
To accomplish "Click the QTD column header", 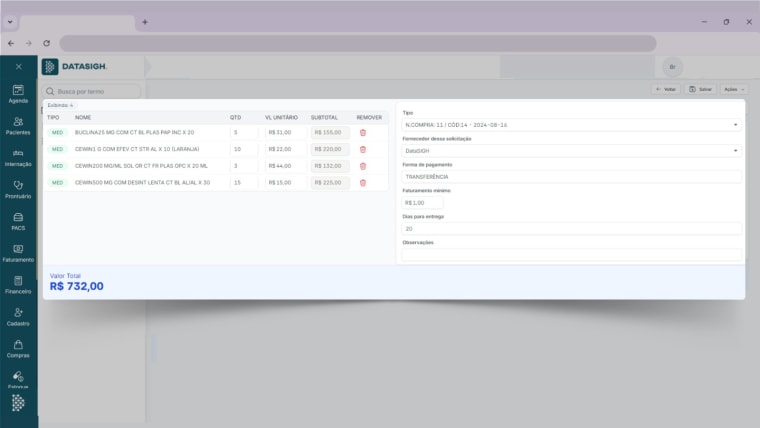I will [x=236, y=118].
